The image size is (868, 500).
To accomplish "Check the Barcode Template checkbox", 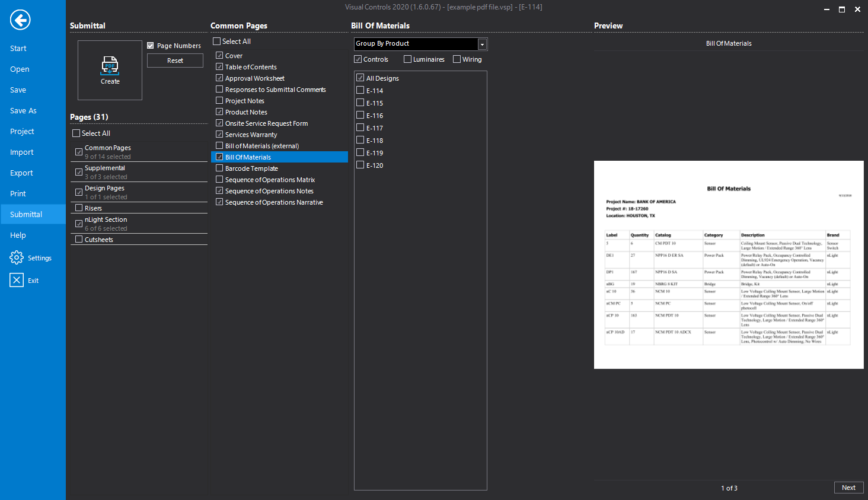I will click(x=219, y=168).
